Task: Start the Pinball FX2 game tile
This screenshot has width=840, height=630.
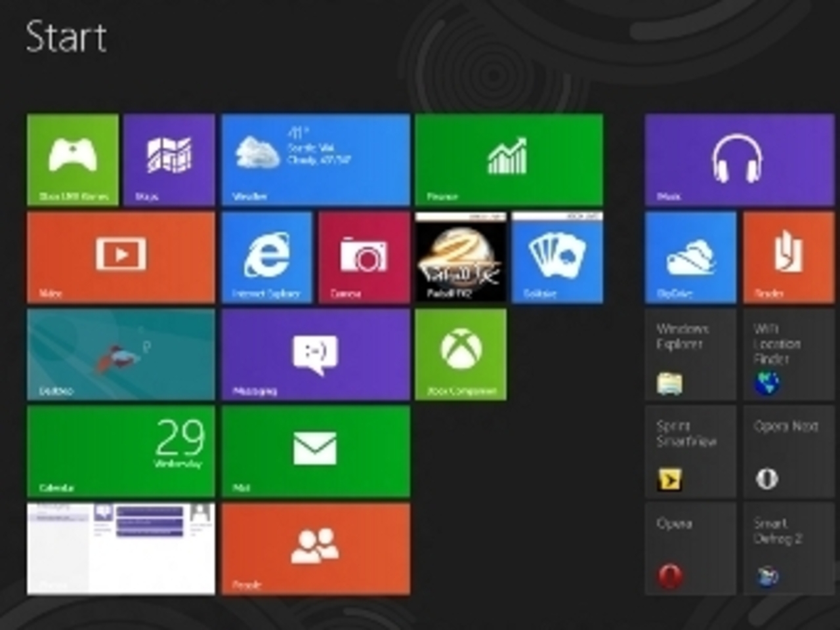Action: 461,257
